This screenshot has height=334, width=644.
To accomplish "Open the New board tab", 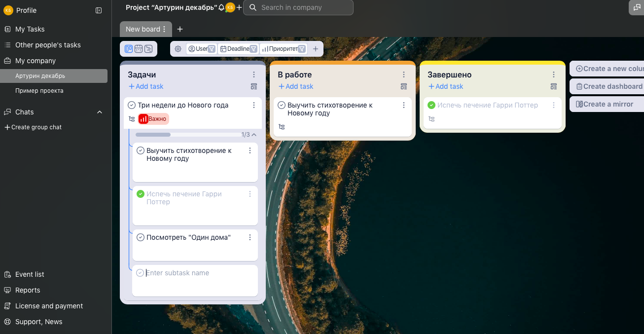I will [143, 29].
